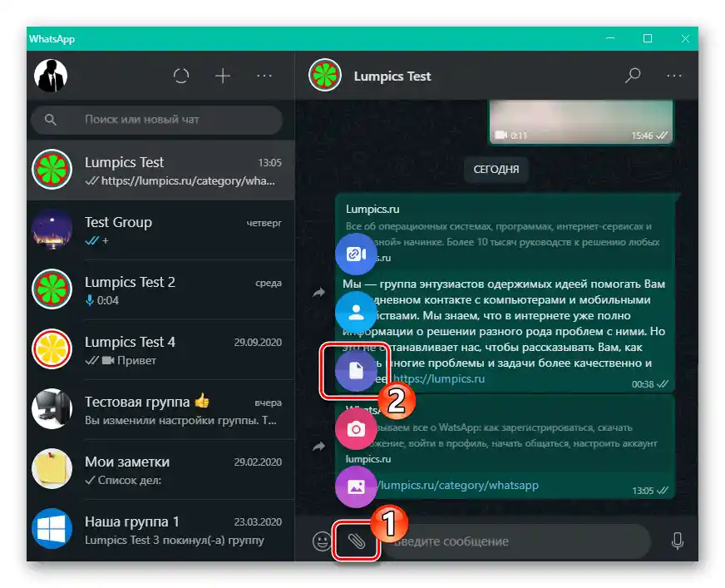Open the lumpics.ru/category/whatsapp link
Screen dimensions: 725x588
[458, 486]
